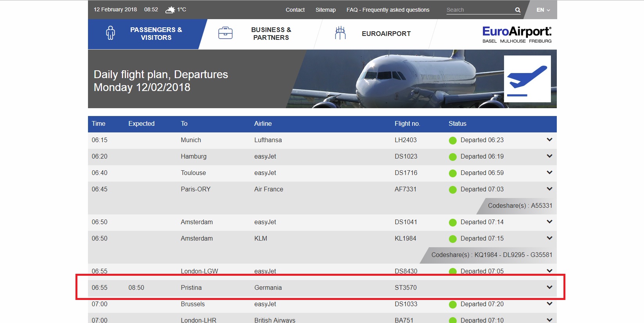Screen dimensions: 644x323
Task: Open the Business & Partners tab
Action: (x=261, y=34)
